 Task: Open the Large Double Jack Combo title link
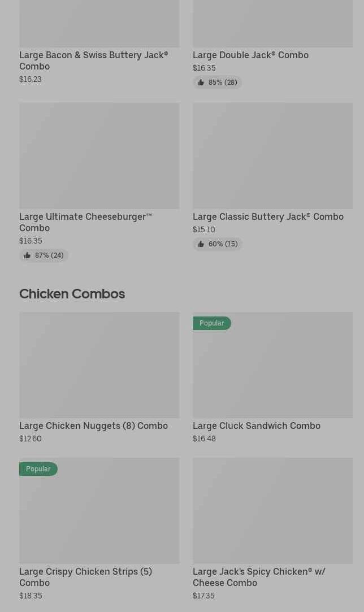tap(250, 55)
